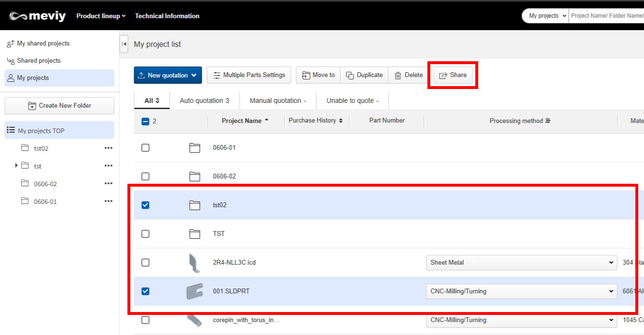
Task: Check the 0606-01 folder checkbox
Action: (146, 148)
